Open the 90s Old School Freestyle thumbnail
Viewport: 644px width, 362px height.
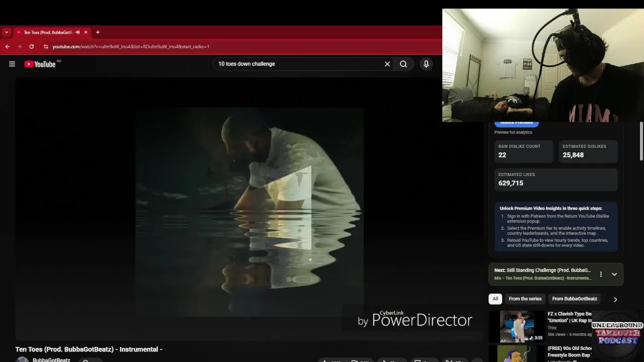pyautogui.click(x=517, y=353)
